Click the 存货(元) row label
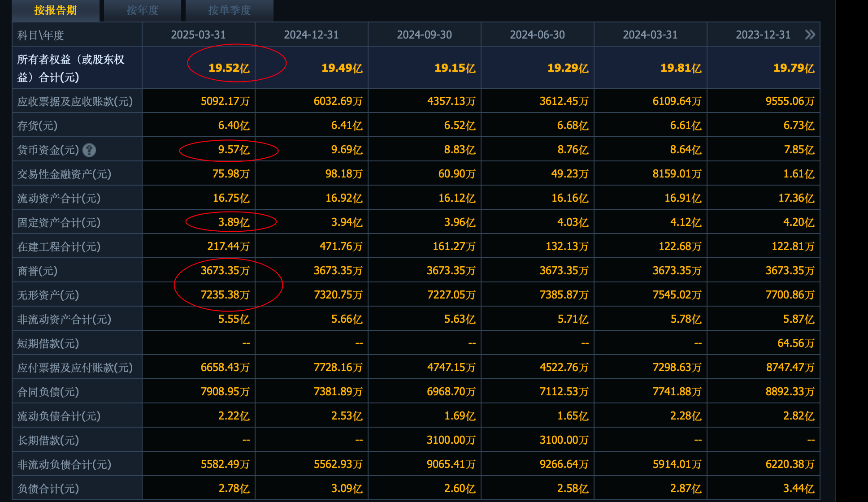 click(37, 125)
